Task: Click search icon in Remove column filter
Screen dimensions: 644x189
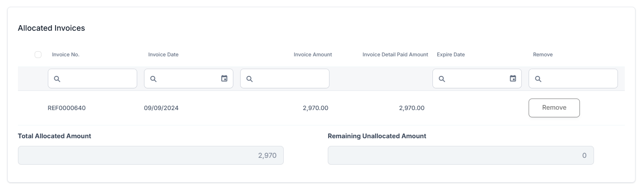Action: [538, 79]
